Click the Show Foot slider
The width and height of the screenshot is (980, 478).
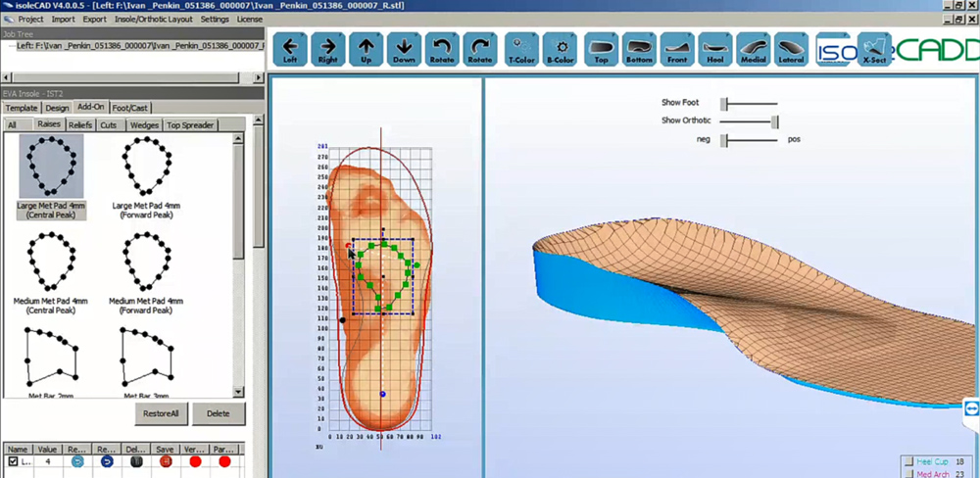(724, 103)
